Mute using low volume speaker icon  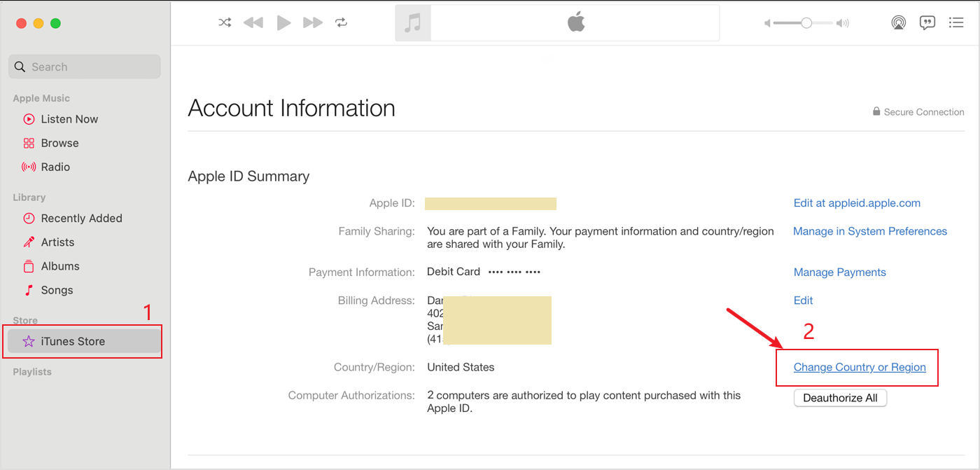coord(767,23)
